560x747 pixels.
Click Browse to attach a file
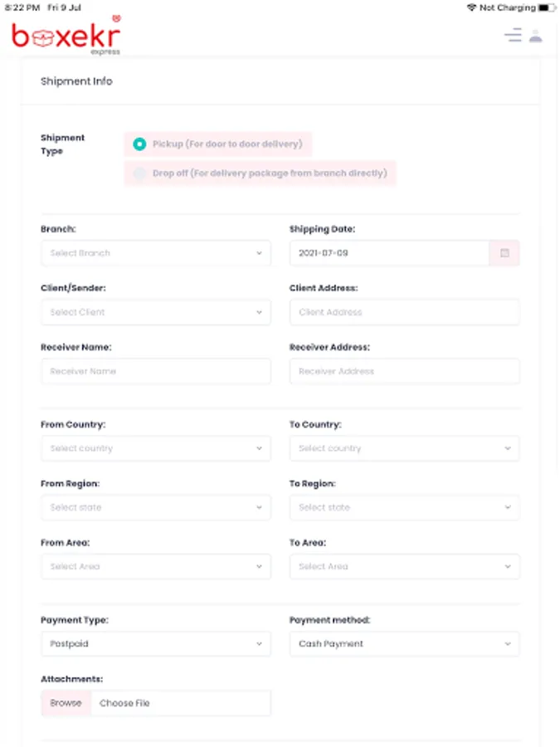[x=66, y=703]
